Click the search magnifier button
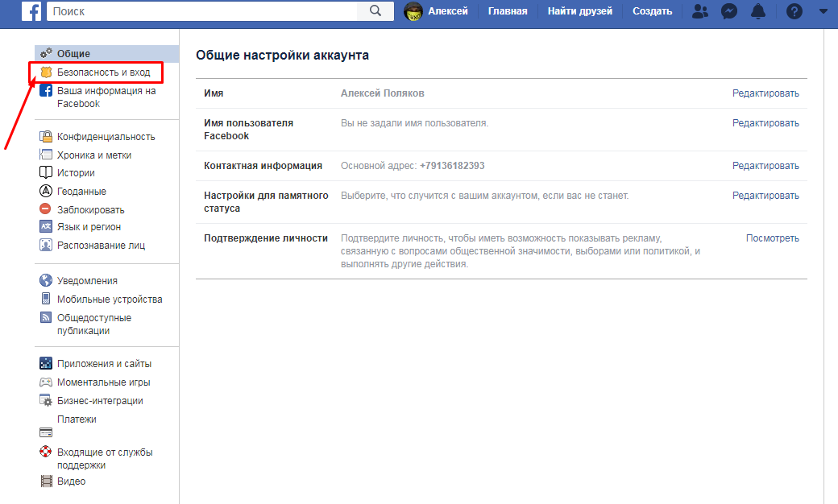The width and height of the screenshot is (838, 504). (x=375, y=10)
